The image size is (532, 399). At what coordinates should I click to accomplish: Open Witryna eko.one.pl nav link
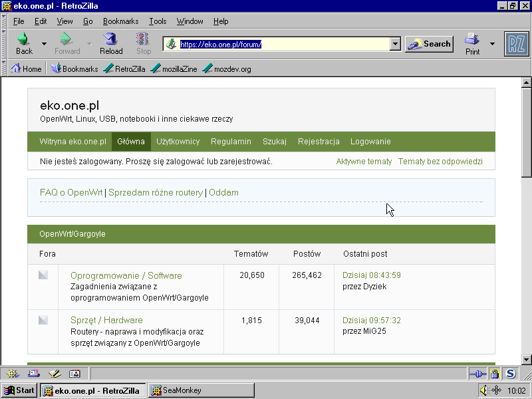[x=72, y=142]
